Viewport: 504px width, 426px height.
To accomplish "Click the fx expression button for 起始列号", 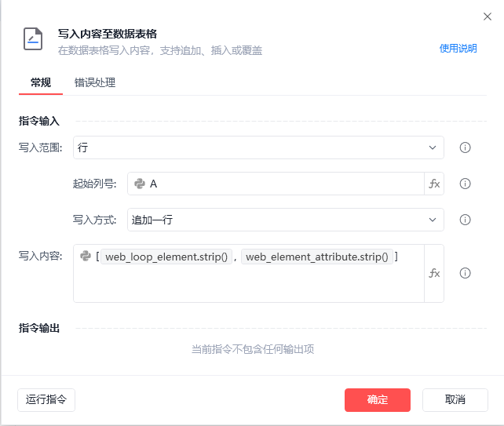I will point(434,184).
